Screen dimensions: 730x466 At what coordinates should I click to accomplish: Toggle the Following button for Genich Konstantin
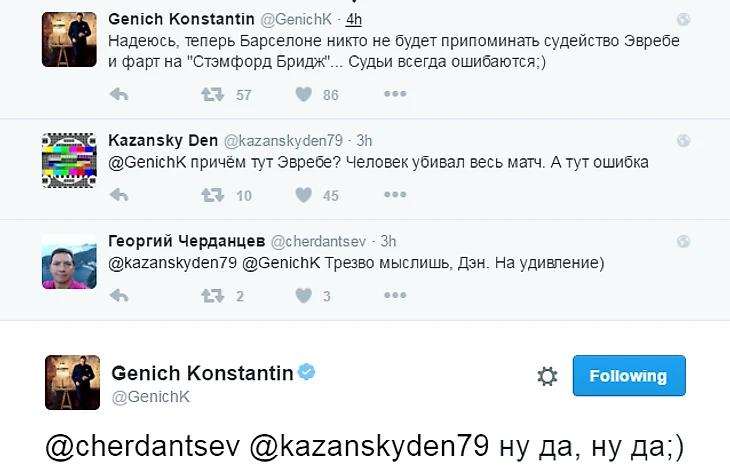coord(628,376)
